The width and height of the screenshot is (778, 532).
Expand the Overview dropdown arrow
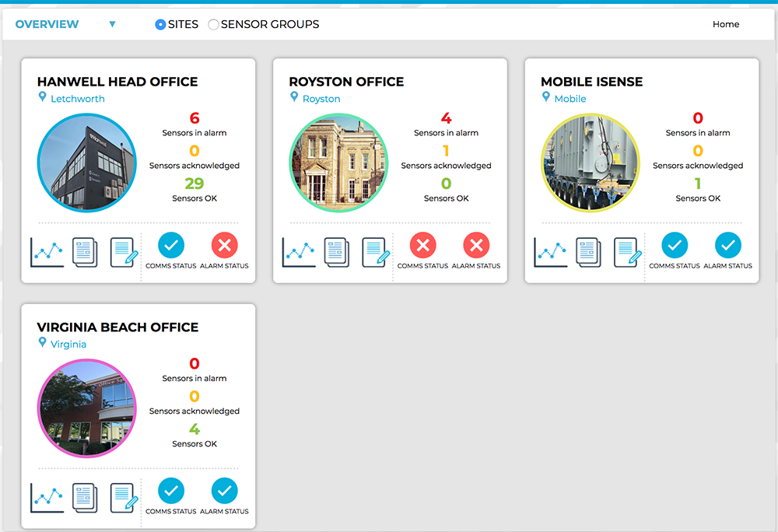coord(112,24)
